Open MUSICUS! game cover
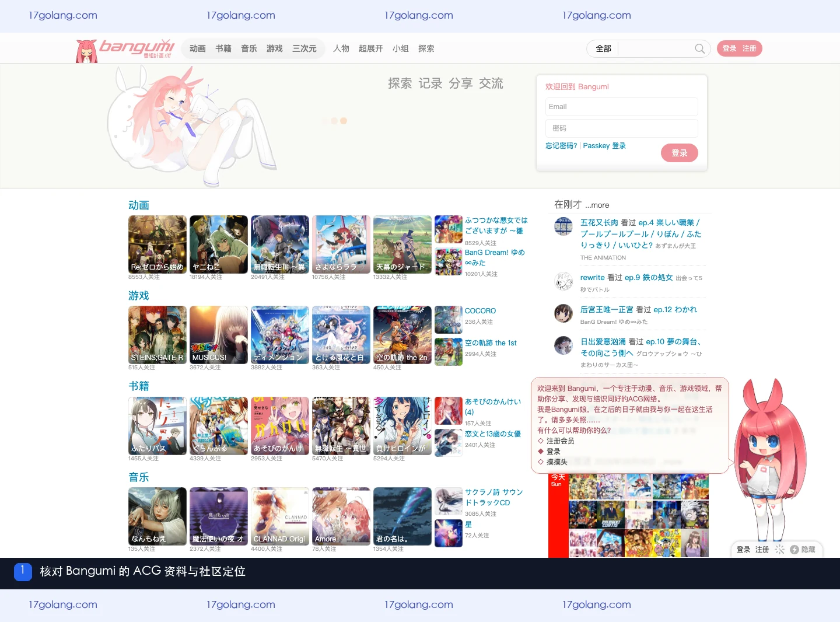 click(219, 335)
